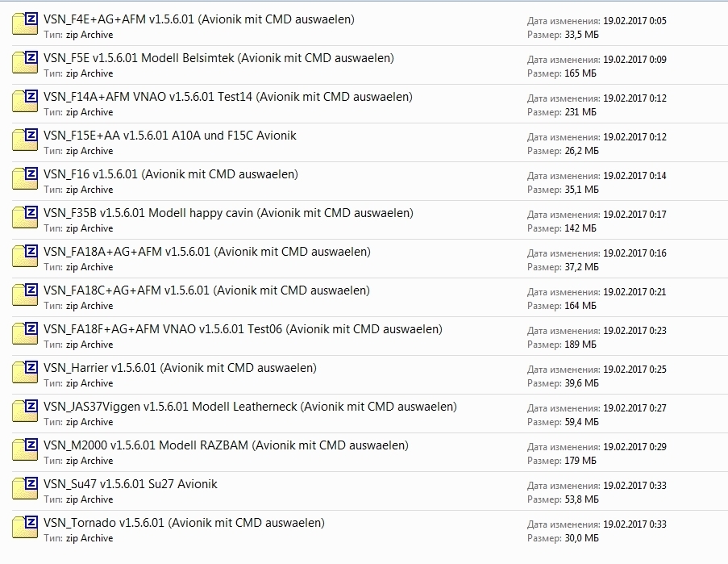Select the zip icon for VSN_F15E+AA
This screenshot has width=728, height=564.
point(26,140)
